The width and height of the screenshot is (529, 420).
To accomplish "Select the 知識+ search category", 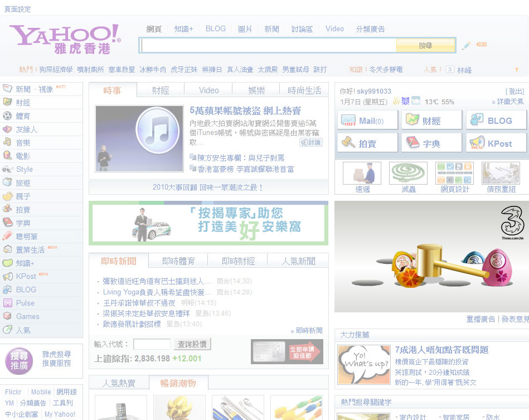I will (x=183, y=29).
